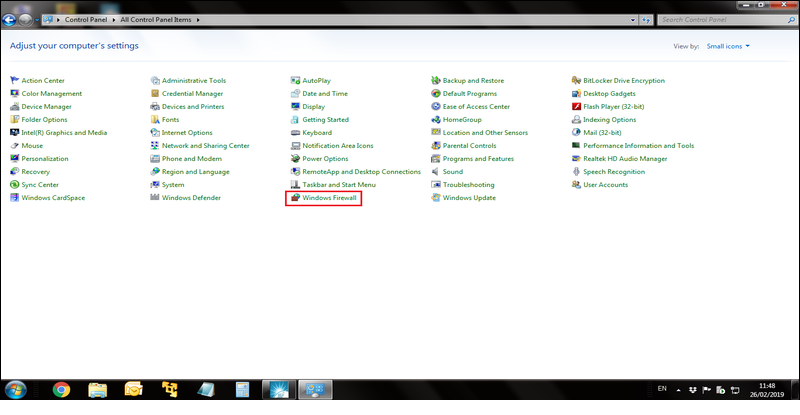Click the Keyboard icon
Viewport: 800px width, 415px height.
click(295, 132)
